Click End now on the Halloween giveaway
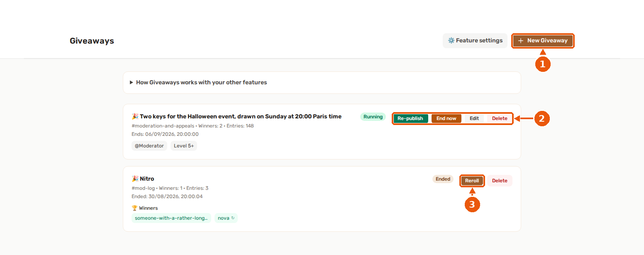 [446, 118]
